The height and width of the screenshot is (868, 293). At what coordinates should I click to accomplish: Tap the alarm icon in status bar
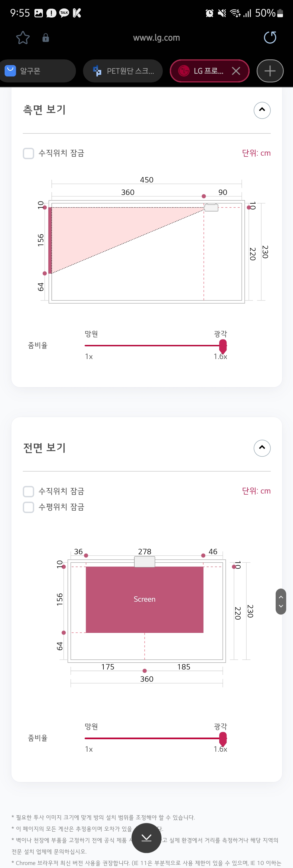(209, 13)
